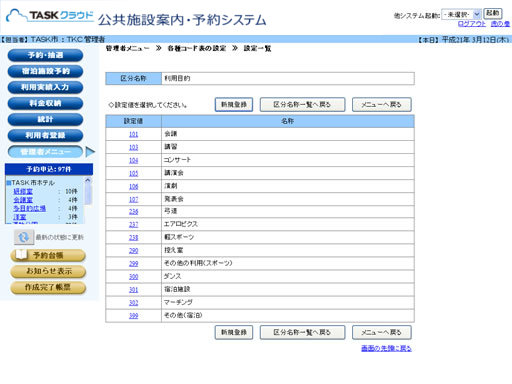Click the 設定値 column header

click(133, 121)
